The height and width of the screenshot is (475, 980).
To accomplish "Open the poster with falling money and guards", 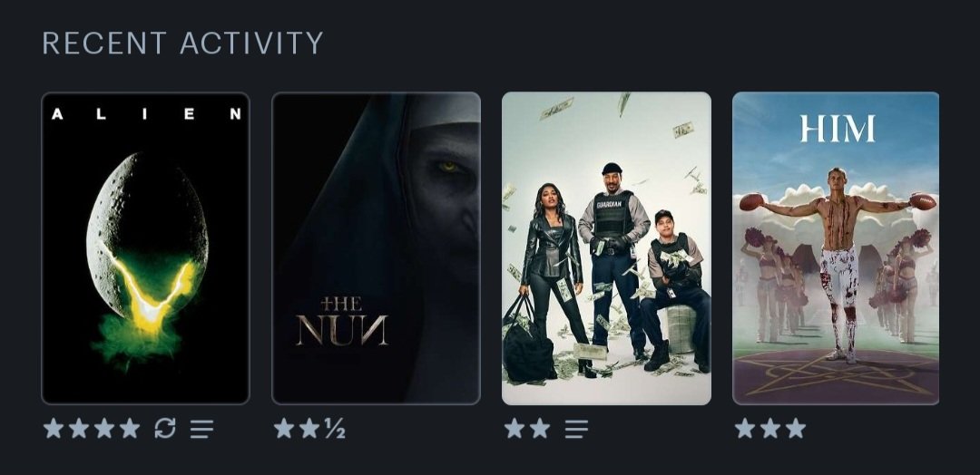I will [x=606, y=248].
